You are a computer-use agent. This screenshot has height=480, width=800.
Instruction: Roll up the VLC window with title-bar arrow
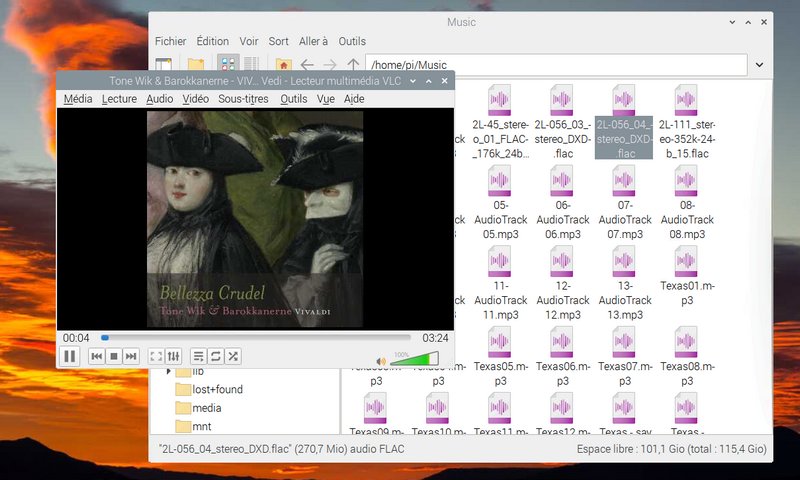coord(429,81)
